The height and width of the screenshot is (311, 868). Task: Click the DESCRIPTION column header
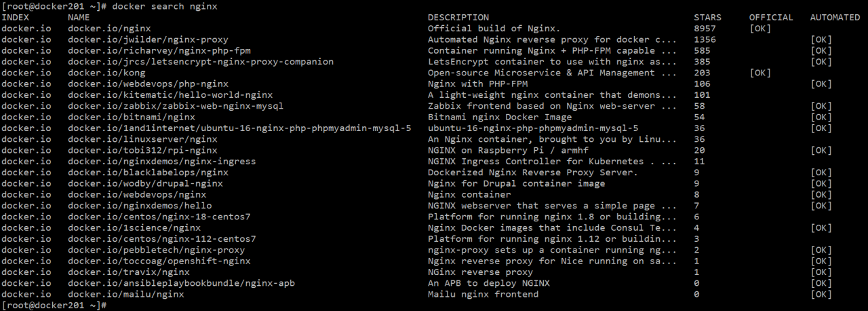458,17
